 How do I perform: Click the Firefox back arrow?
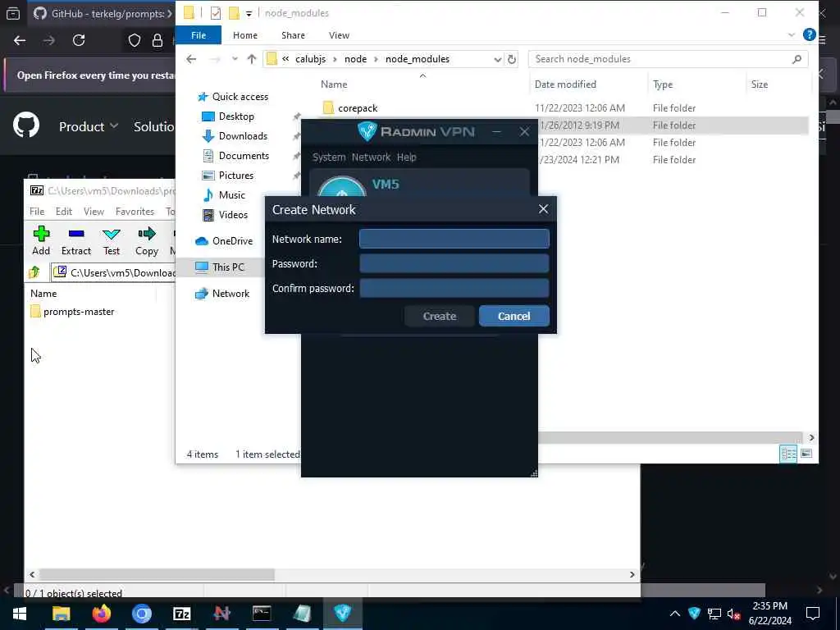[20, 40]
